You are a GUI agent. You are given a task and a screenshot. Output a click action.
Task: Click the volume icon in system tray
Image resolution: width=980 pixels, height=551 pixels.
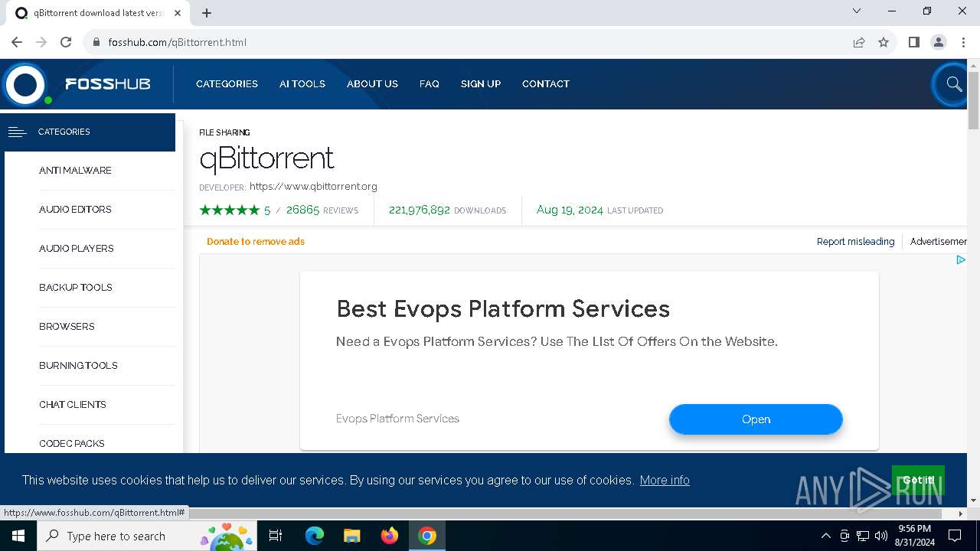[881, 536]
